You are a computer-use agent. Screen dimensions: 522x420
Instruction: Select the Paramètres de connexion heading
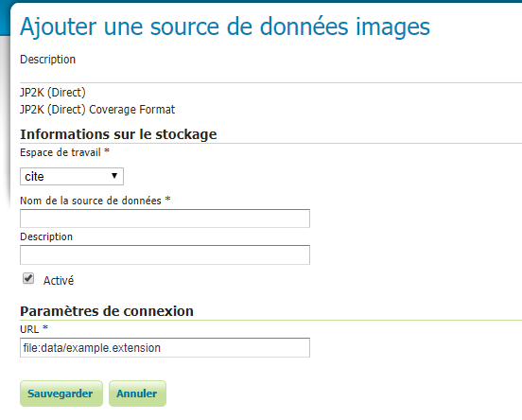[107, 311]
